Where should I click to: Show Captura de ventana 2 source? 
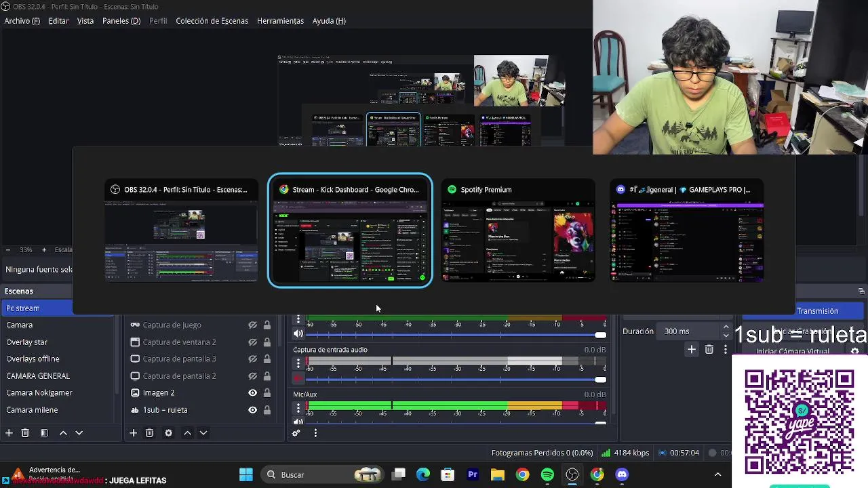tap(252, 342)
